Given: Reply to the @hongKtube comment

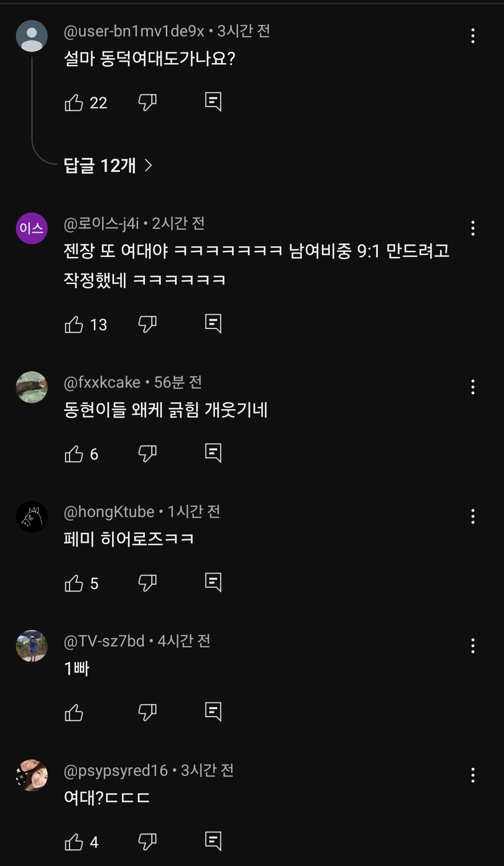Looking at the screenshot, I should (213, 582).
